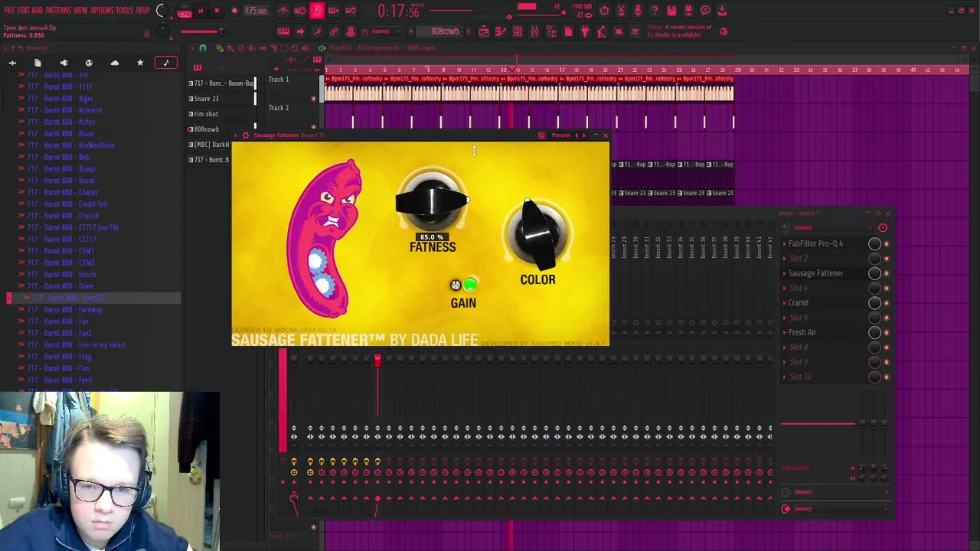980x551 pixels.
Task: Open browser cloud tab
Action: point(115,63)
